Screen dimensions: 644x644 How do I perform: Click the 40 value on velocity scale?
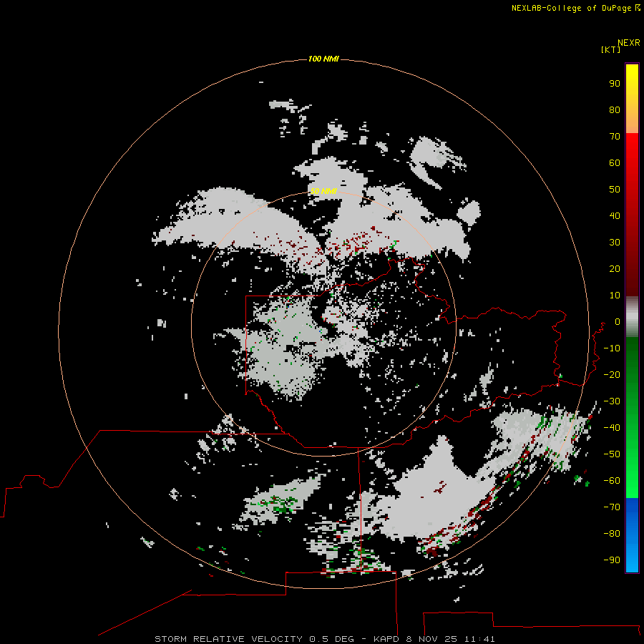point(615,215)
